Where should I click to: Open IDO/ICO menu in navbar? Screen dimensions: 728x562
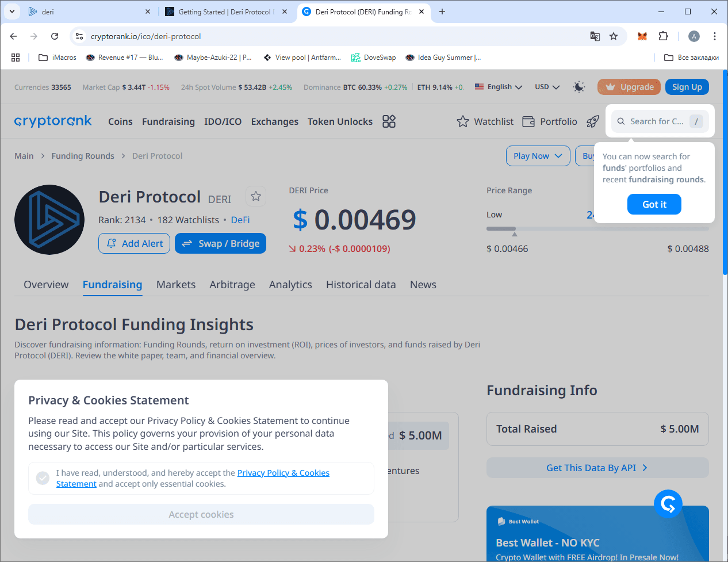coord(223,121)
